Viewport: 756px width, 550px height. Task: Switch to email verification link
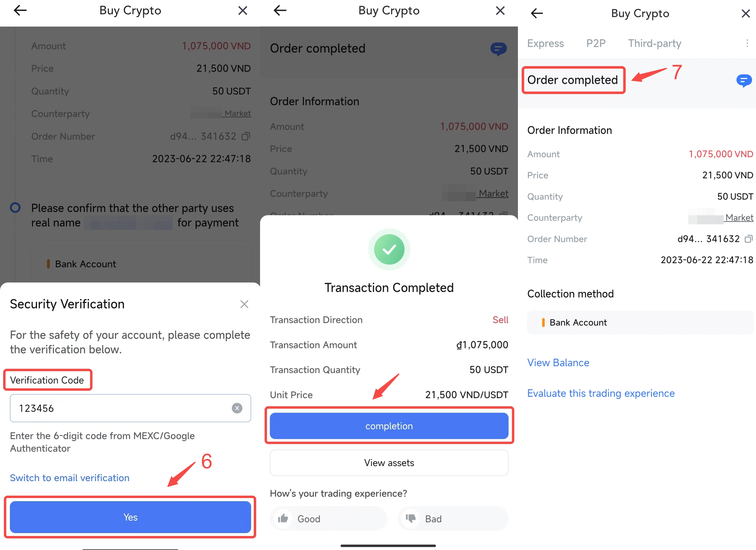coord(70,478)
